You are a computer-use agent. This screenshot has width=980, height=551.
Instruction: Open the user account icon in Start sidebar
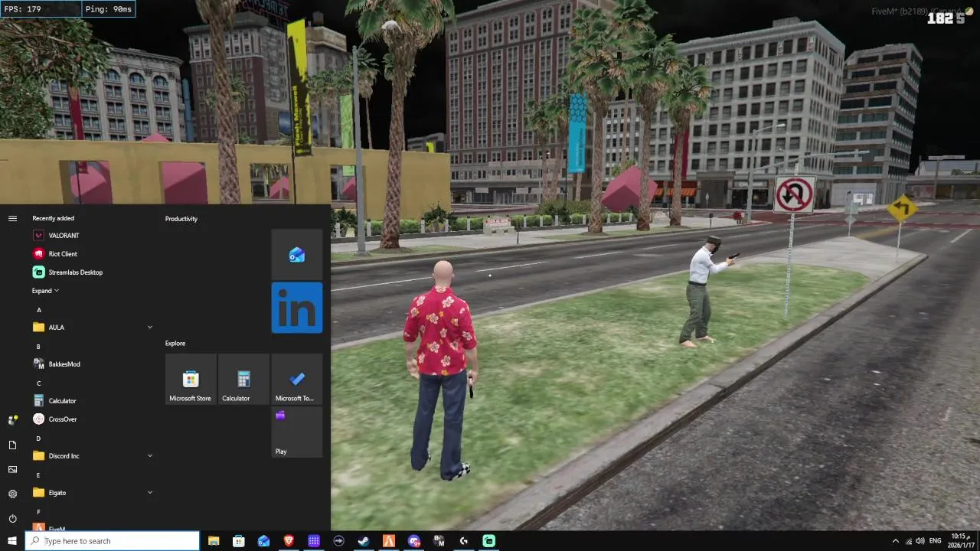12,420
